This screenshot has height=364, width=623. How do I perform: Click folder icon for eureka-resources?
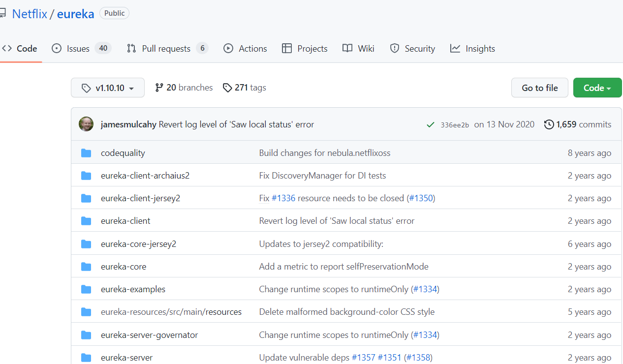(x=86, y=312)
